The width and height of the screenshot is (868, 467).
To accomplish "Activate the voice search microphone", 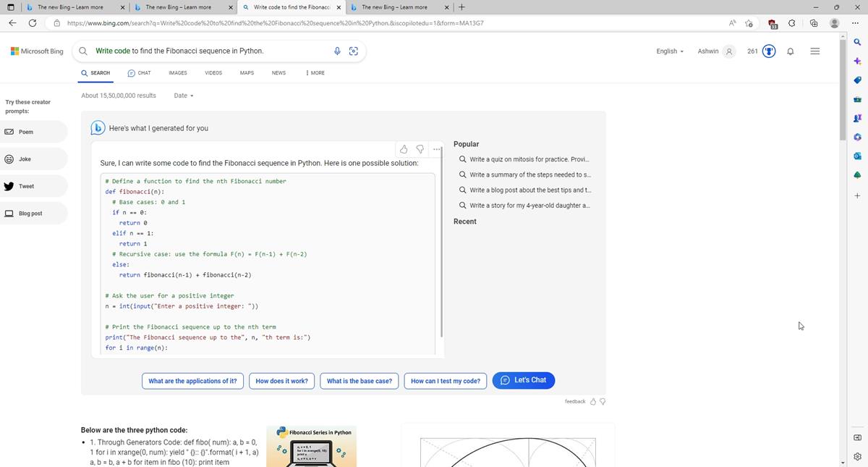I will tap(336, 51).
